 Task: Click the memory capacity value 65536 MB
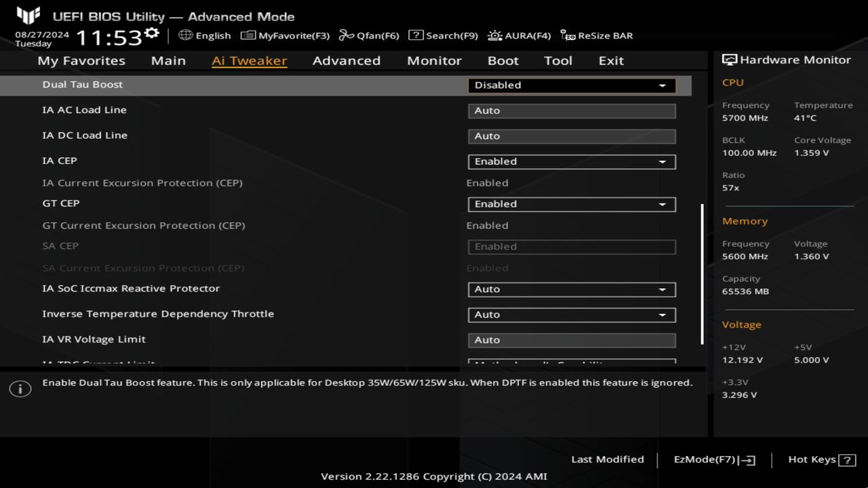coord(746,291)
